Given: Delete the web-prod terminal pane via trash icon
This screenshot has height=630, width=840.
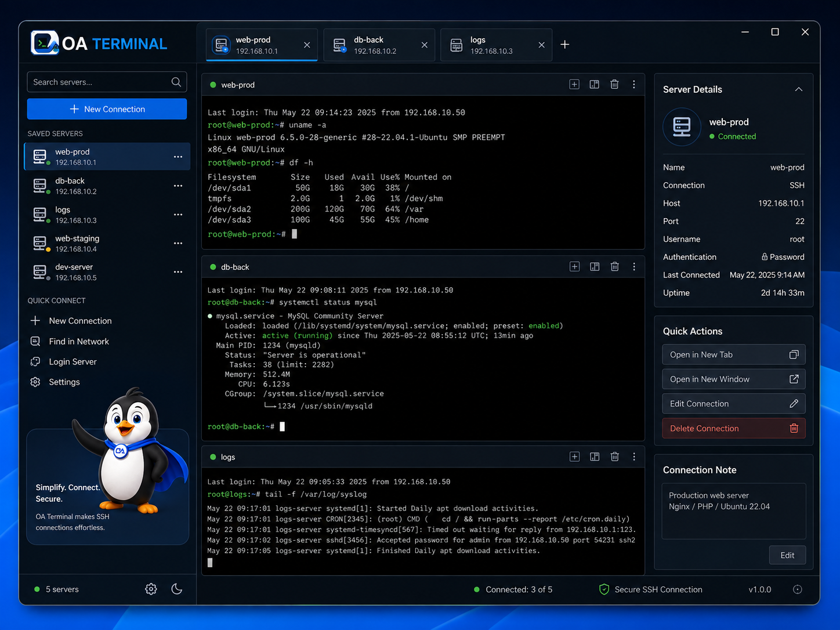Looking at the screenshot, I should (614, 85).
